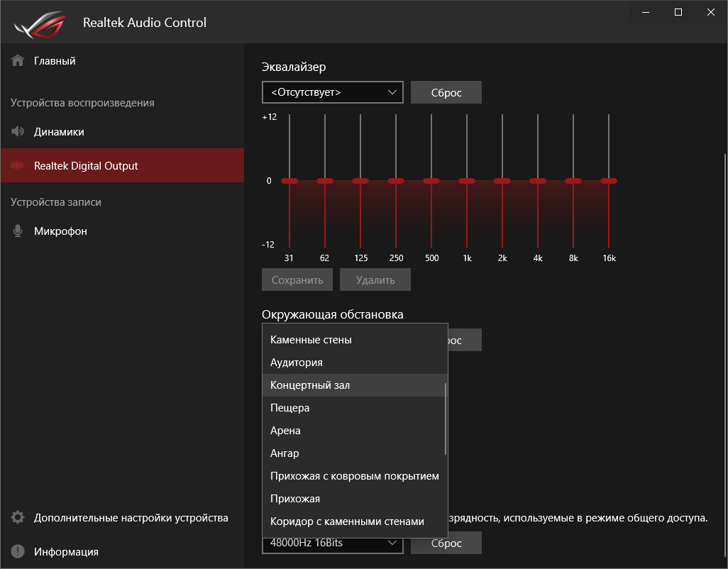Click Сброс next to the format dropdown
Image resolution: width=728 pixels, height=569 pixels.
(x=446, y=543)
